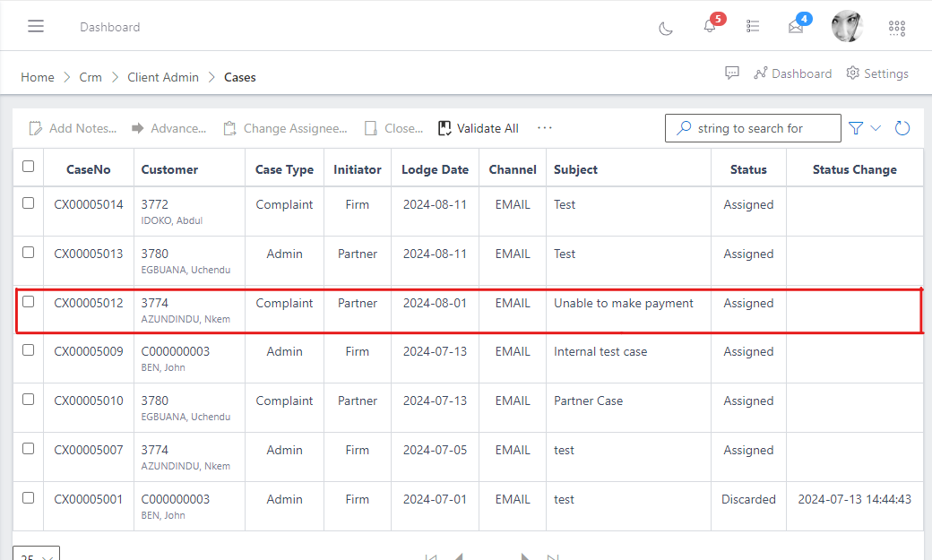The width and height of the screenshot is (932, 560).
Task: Open the Change Assignee tool
Action: [x=285, y=128]
